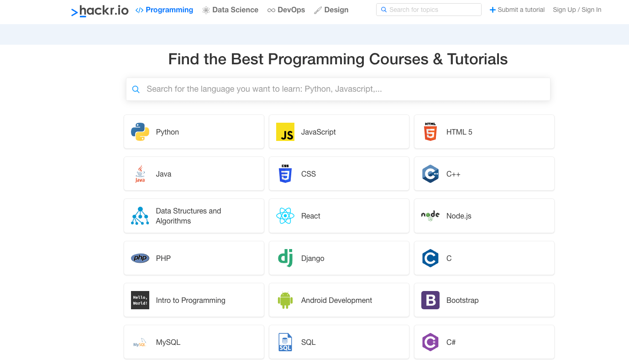This screenshot has height=364, width=629.
Task: Click the CSS3 shield icon
Action: tap(285, 174)
